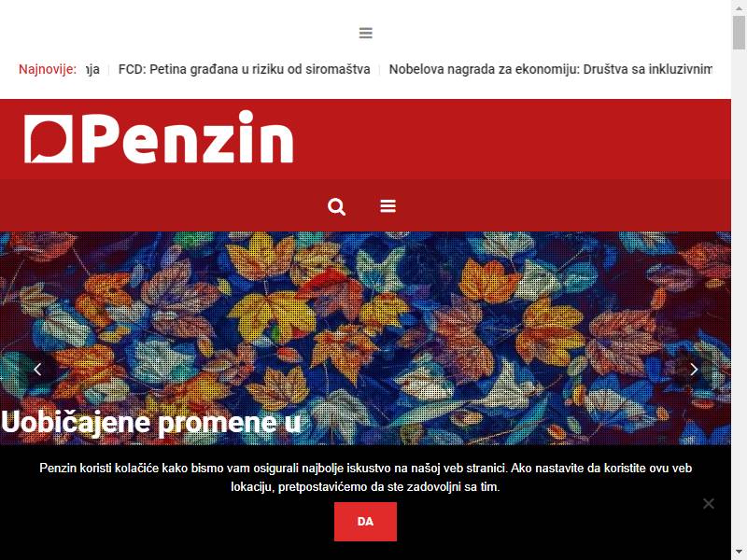
Task: Open the 'Uobičajene promene u' slide headline
Action: click(150, 422)
